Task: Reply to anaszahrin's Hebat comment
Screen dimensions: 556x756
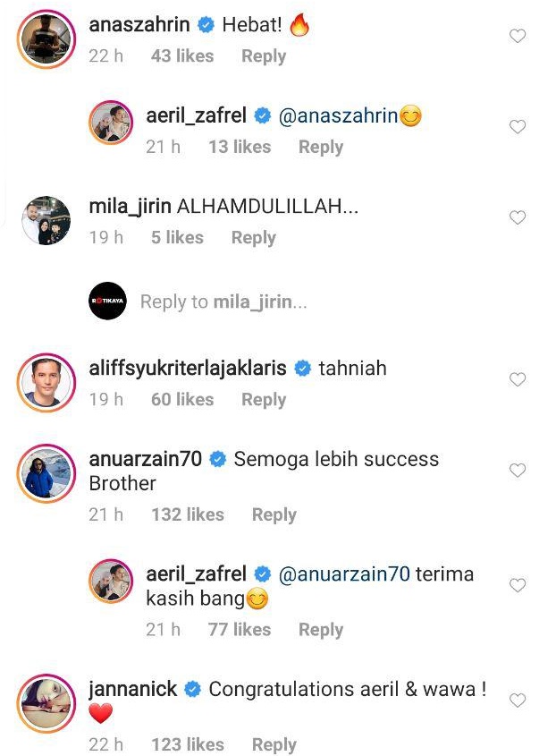Action: (264, 56)
